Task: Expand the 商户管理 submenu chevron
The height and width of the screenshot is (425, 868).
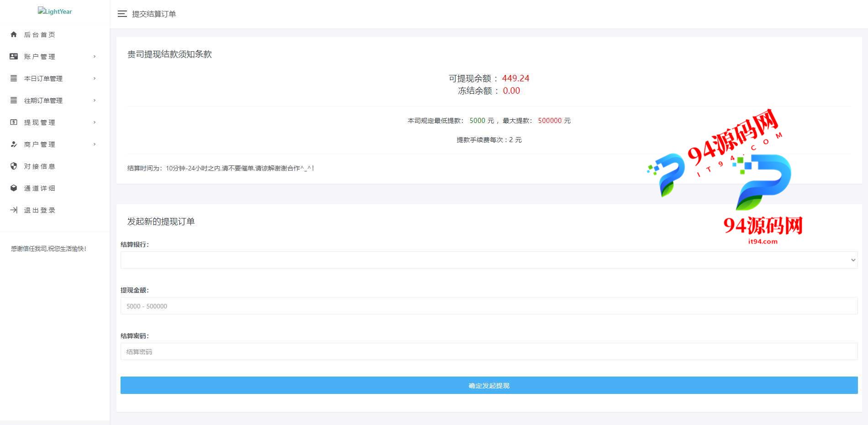Action: point(95,144)
